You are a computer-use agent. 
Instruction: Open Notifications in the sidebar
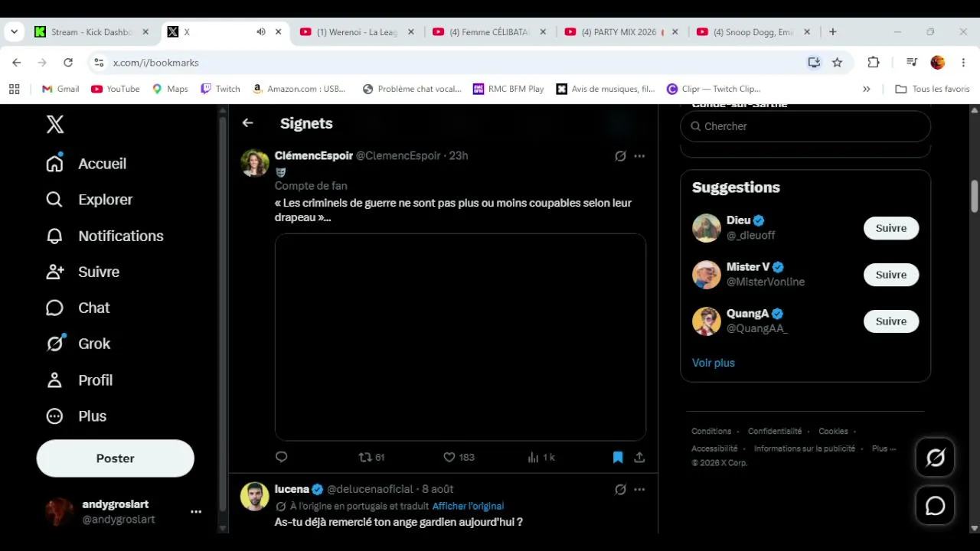coord(105,236)
